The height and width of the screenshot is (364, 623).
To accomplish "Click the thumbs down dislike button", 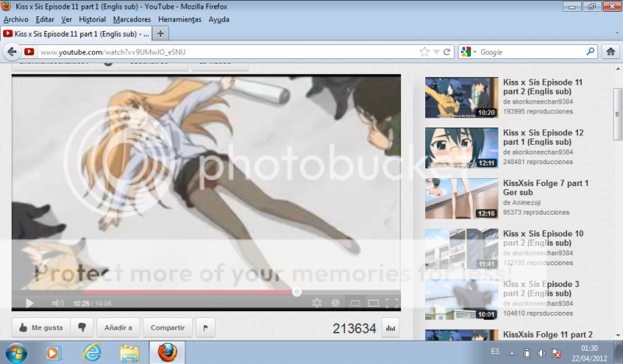I will (x=83, y=328).
